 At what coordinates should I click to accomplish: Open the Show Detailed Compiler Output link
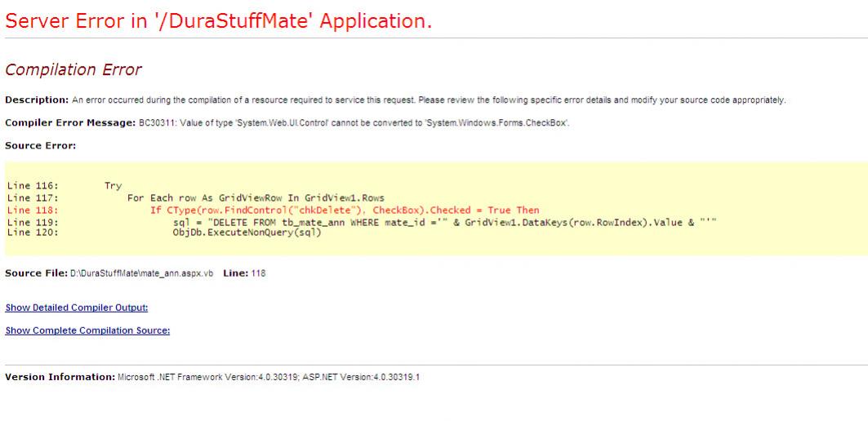pyautogui.click(x=77, y=308)
